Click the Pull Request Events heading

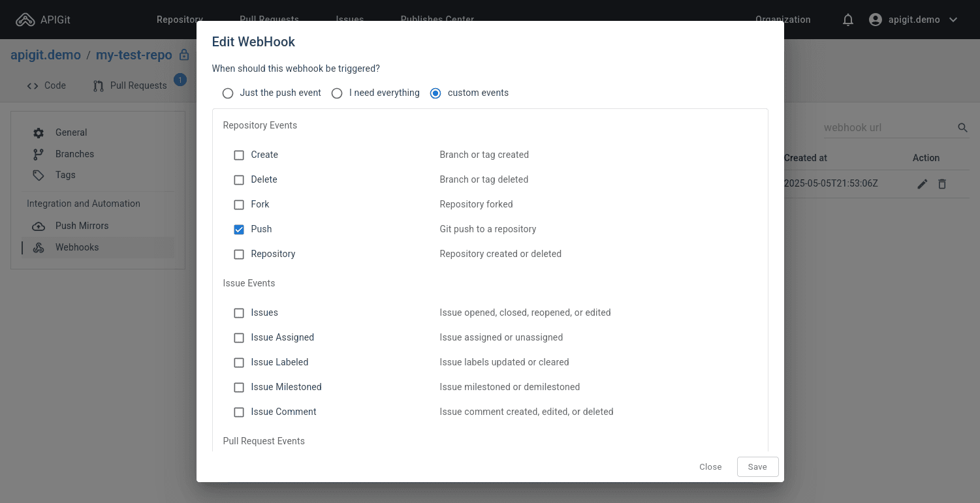click(x=264, y=441)
